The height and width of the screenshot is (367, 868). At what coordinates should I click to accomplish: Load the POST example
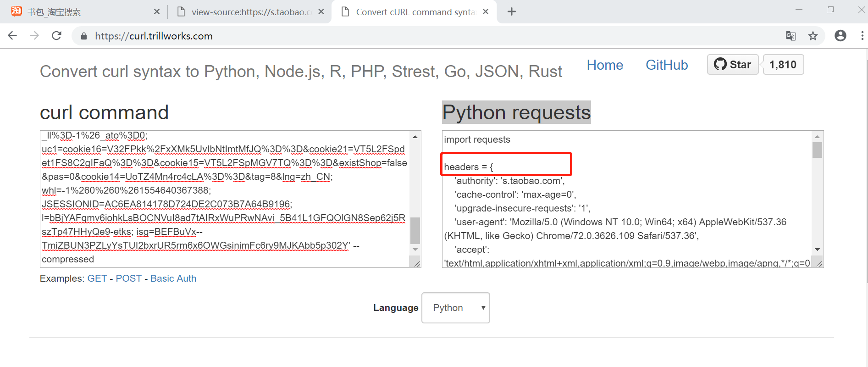128,278
